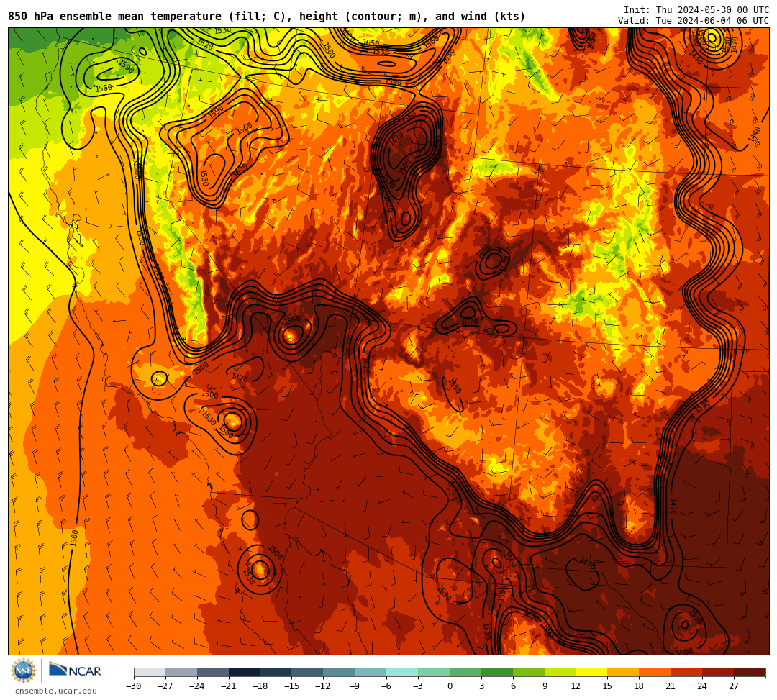The image size is (777, 700).
Task: Pick the light orange 15 to 18 swatch
Action: [x=623, y=672]
